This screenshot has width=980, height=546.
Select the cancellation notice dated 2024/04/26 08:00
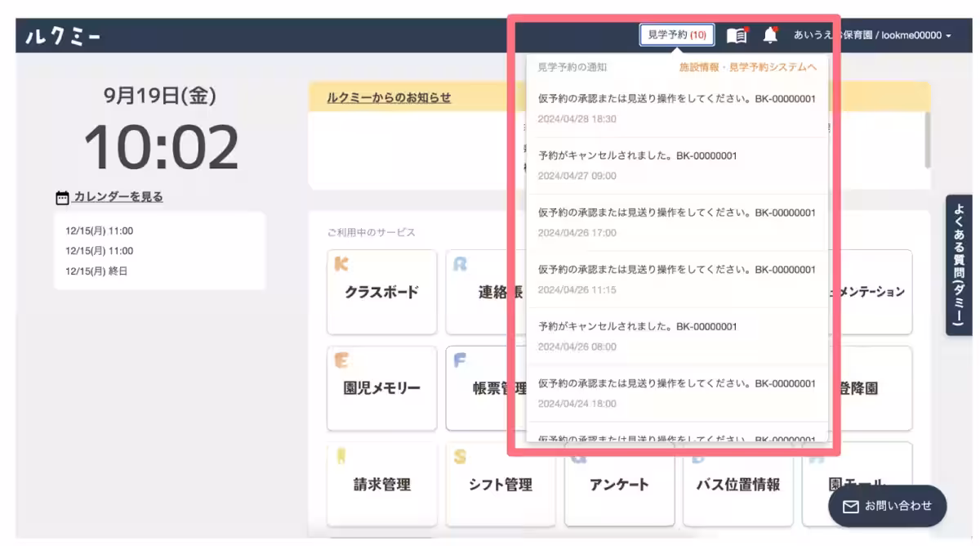(676, 336)
